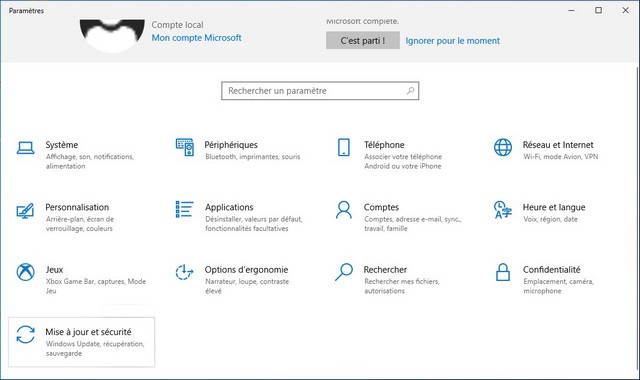Open the Téléphone phone icon
The width and height of the screenshot is (640, 380).
[344, 147]
